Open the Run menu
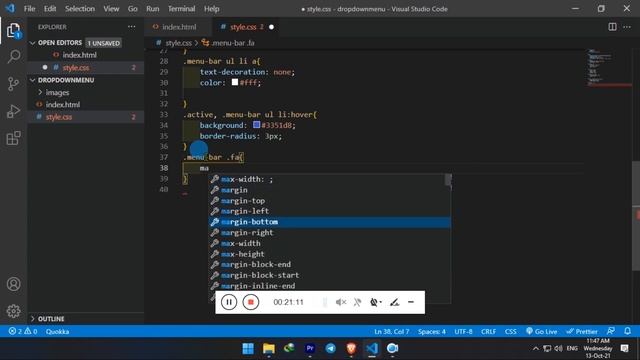The image size is (640, 360). tap(153, 9)
